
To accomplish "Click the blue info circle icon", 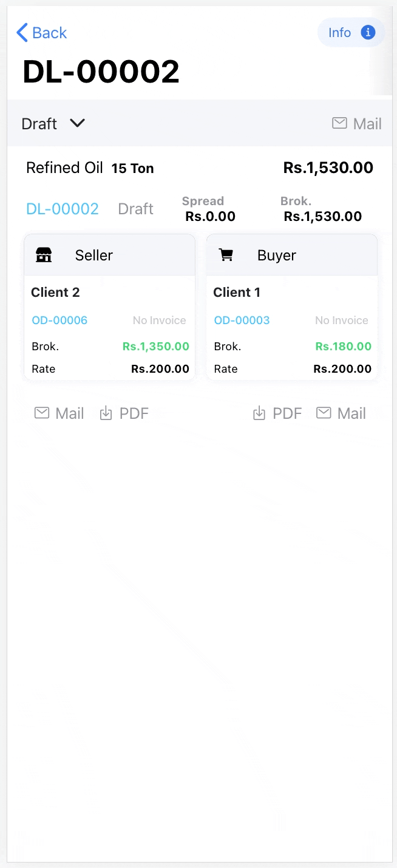I will 367,32.
